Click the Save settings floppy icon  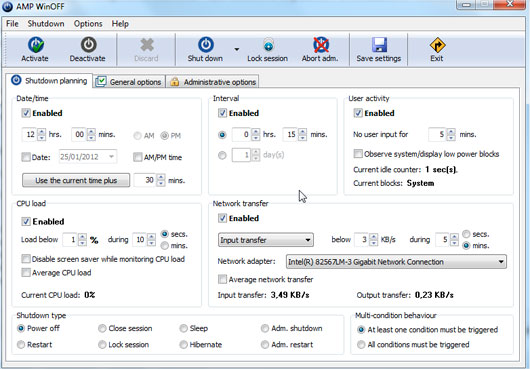click(379, 45)
